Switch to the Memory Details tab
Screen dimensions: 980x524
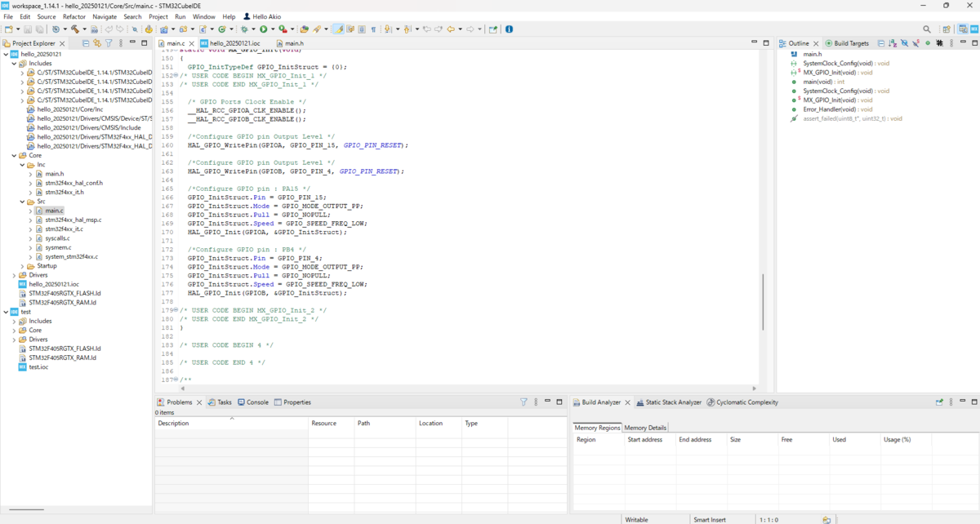tap(645, 428)
